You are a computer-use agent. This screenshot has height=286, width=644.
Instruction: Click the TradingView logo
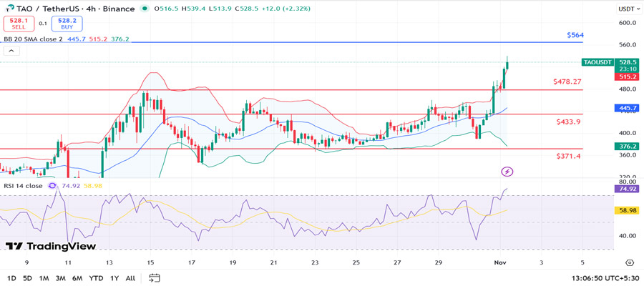[50, 246]
